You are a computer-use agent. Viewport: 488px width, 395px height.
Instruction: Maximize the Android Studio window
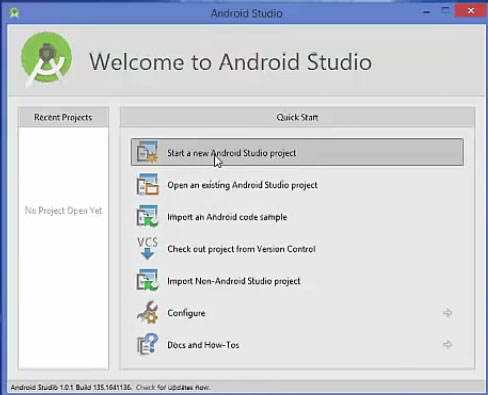click(445, 11)
